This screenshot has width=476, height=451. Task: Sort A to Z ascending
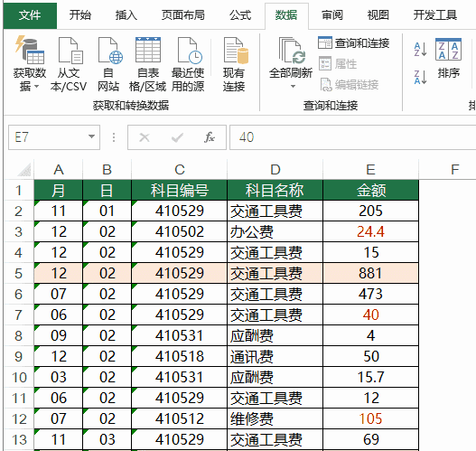420,50
